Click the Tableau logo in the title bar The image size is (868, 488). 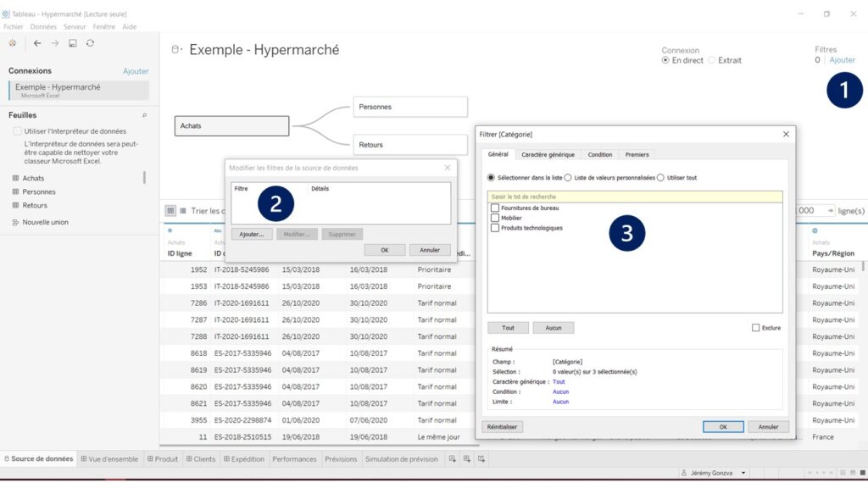click(6, 14)
